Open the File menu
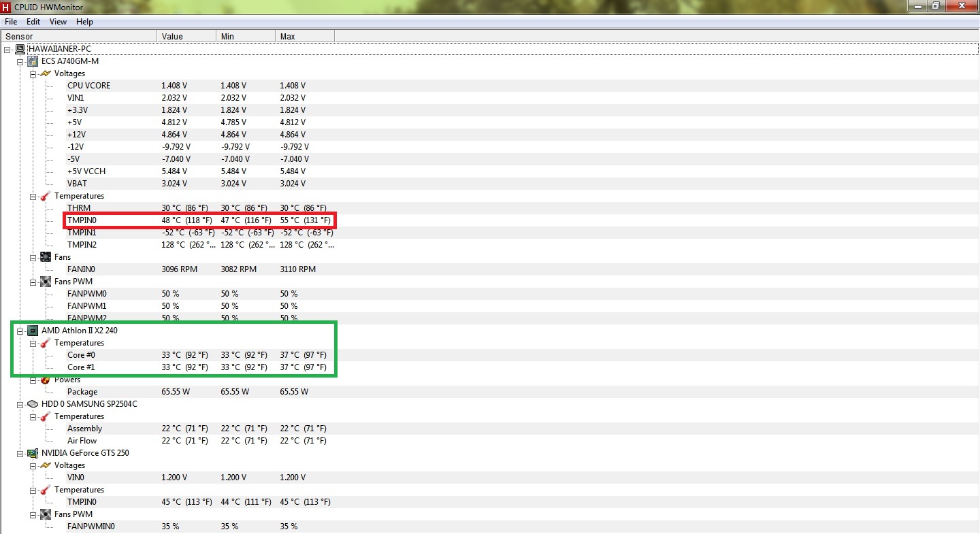This screenshot has height=534, width=980. click(x=11, y=22)
